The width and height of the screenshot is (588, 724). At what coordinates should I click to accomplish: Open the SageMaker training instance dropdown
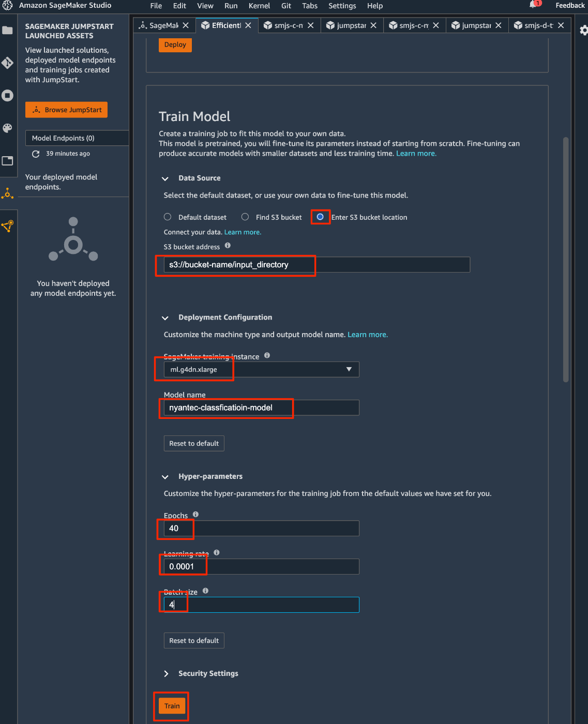(261, 369)
